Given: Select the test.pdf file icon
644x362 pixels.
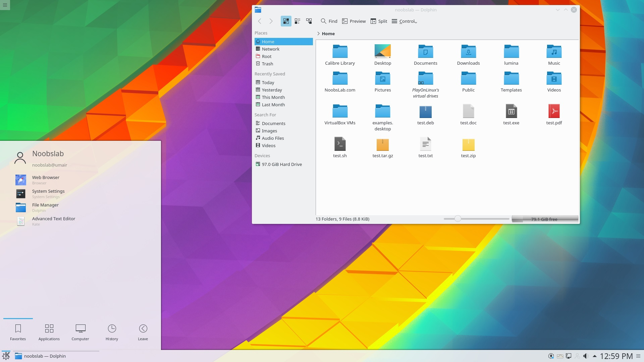Looking at the screenshot, I should click(554, 111).
